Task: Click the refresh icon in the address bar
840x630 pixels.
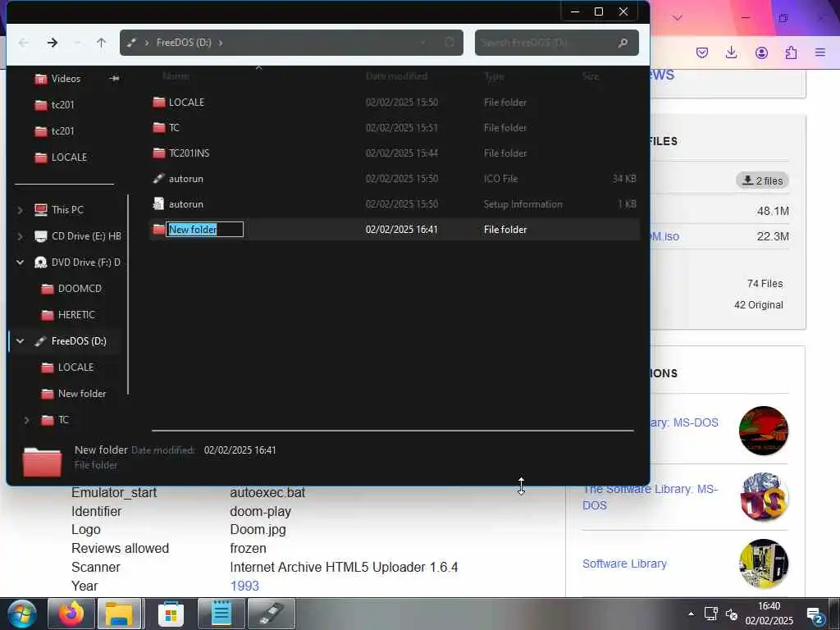Action: (450, 43)
